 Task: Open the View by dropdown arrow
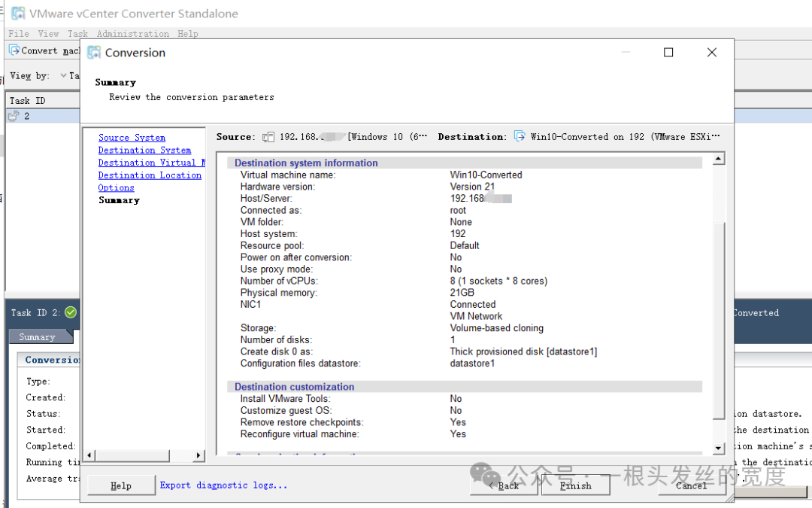pyautogui.click(x=64, y=76)
